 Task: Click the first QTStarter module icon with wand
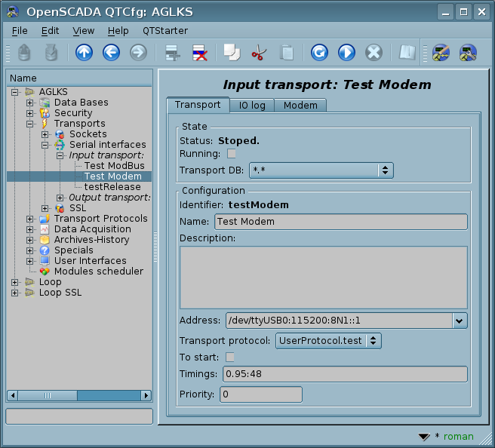click(441, 52)
